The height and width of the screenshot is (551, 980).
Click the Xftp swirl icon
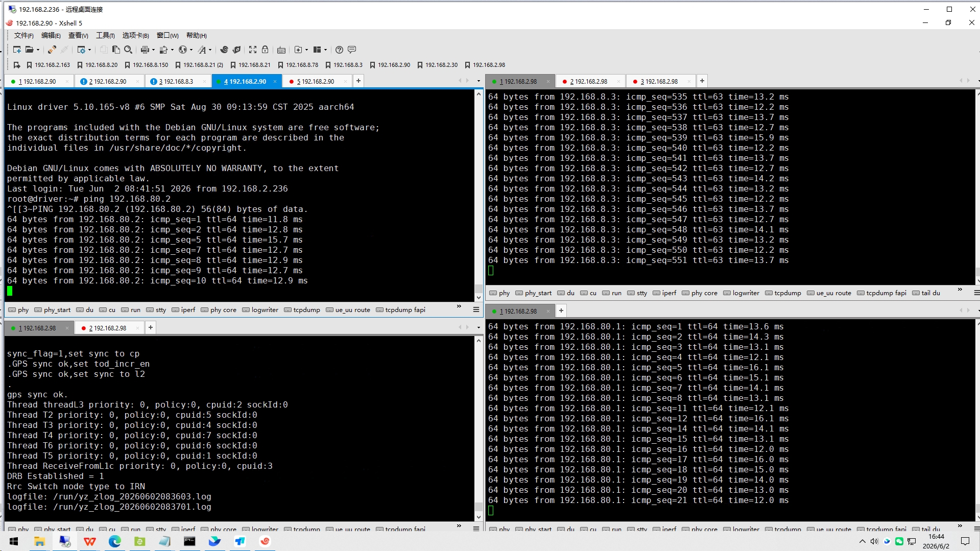224,50
